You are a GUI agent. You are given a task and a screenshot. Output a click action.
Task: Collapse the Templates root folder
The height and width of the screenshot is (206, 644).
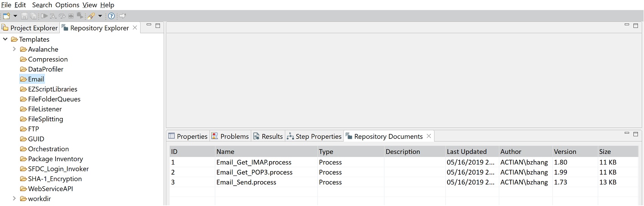point(5,39)
